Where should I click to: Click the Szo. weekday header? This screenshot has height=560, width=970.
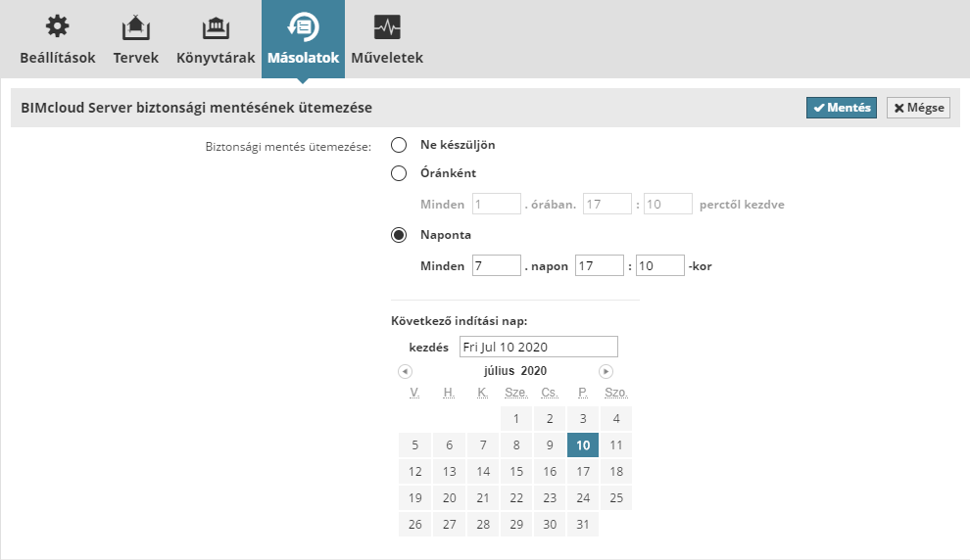pyautogui.click(x=616, y=393)
